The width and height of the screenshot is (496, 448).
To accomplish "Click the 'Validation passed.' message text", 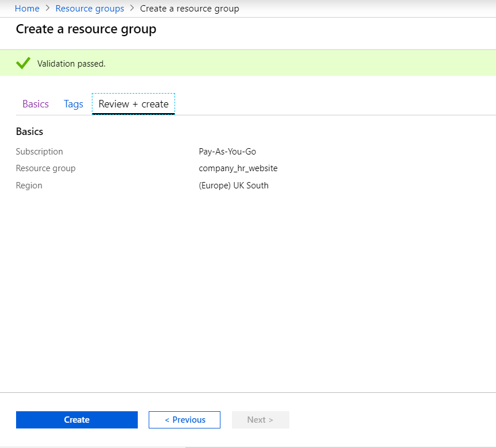I will pos(71,64).
